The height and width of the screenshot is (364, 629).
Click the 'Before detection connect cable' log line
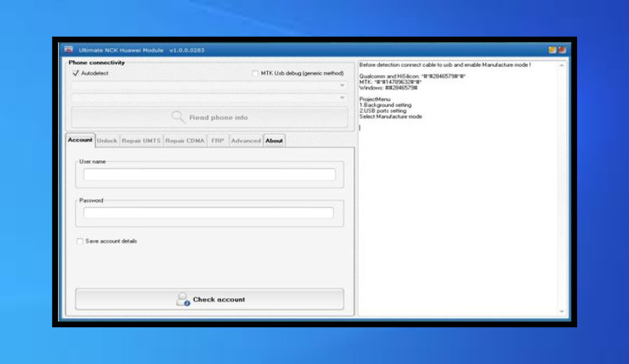445,65
